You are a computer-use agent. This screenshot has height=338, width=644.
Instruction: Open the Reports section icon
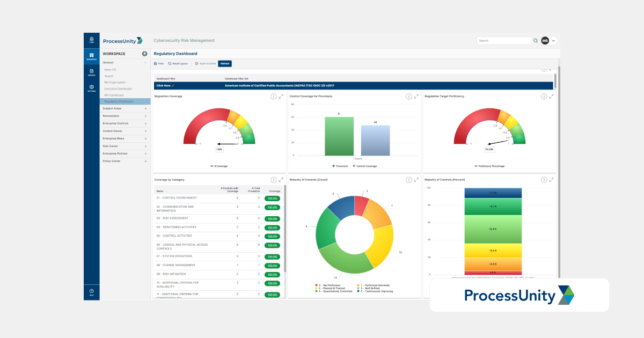pyautogui.click(x=91, y=72)
